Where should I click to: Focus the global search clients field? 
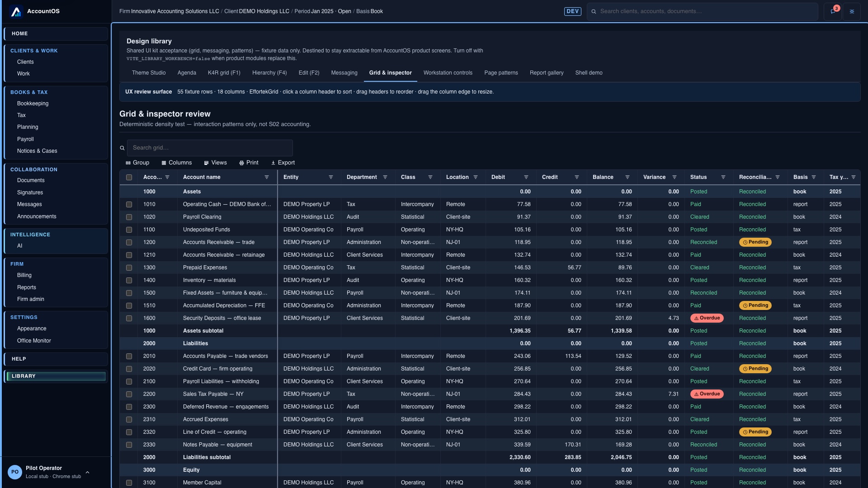coord(703,11)
